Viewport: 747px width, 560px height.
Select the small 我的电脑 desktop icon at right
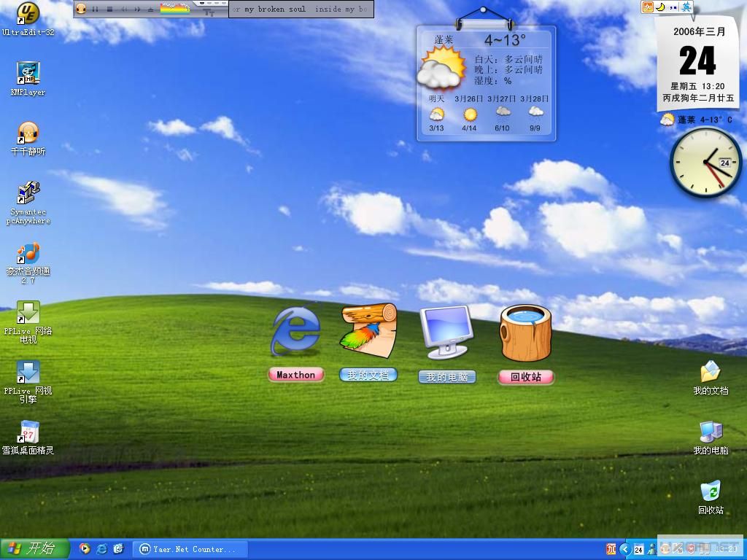tap(711, 437)
